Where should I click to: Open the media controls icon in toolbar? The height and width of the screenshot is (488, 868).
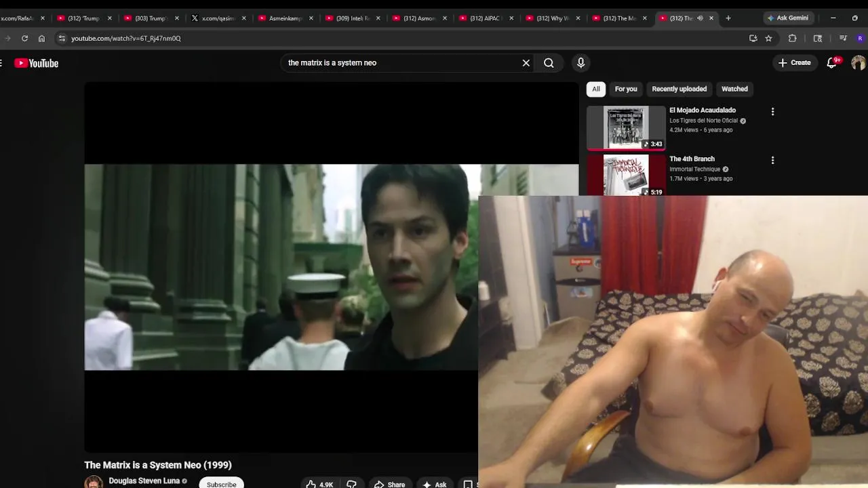pos(843,39)
